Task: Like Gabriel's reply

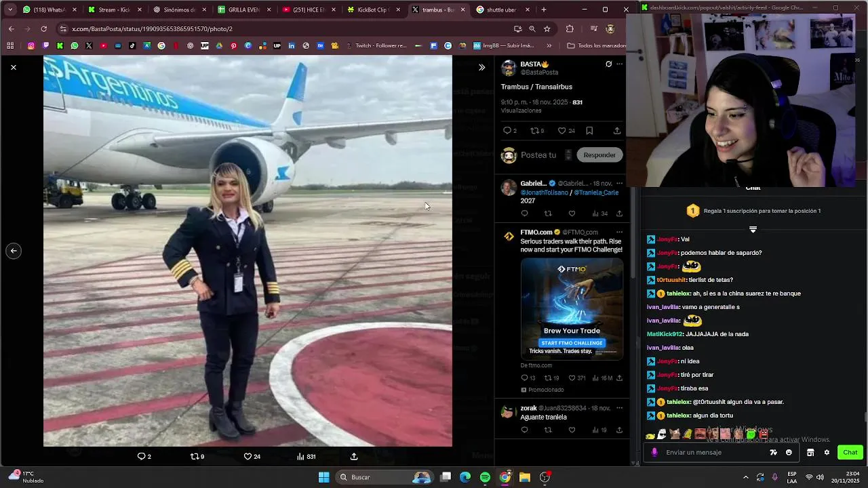Action: coord(572,213)
